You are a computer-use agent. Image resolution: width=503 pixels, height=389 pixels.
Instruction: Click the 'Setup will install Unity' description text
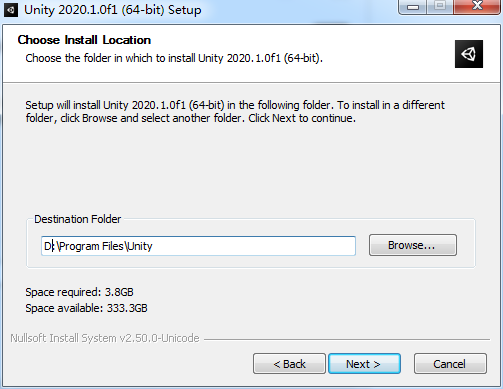point(235,111)
